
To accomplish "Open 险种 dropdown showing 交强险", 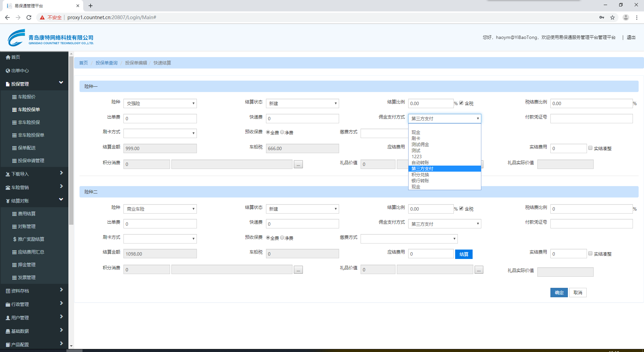I will click(x=160, y=103).
